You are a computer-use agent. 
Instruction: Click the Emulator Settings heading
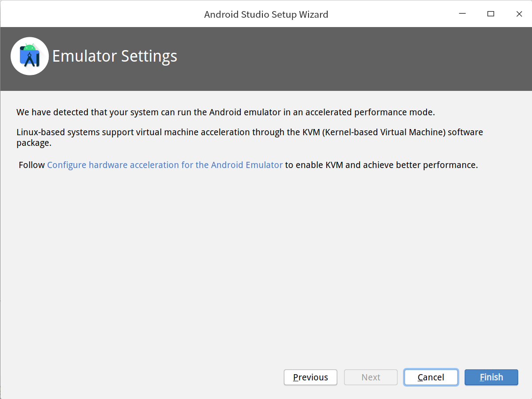(x=115, y=56)
